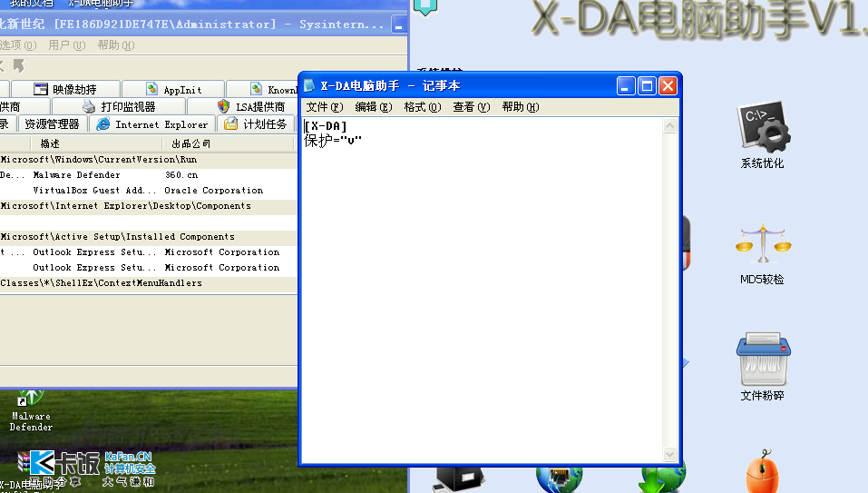Viewport: 868px width, 493px height.
Task: Maximize the Notepad window
Action: [x=647, y=86]
